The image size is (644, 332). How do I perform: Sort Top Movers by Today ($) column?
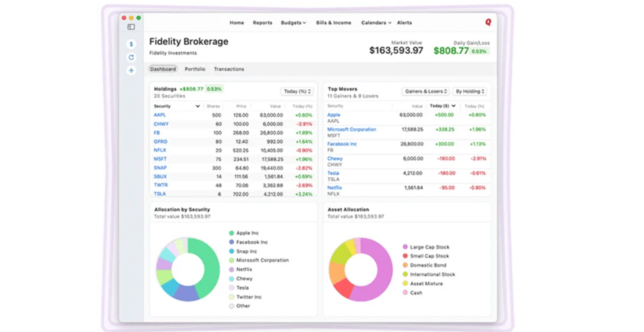tap(442, 106)
